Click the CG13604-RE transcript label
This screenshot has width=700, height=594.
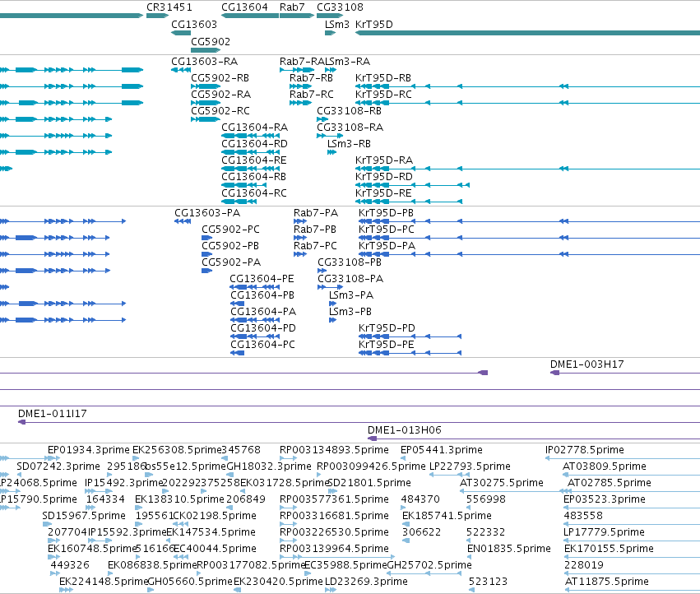[x=254, y=160]
